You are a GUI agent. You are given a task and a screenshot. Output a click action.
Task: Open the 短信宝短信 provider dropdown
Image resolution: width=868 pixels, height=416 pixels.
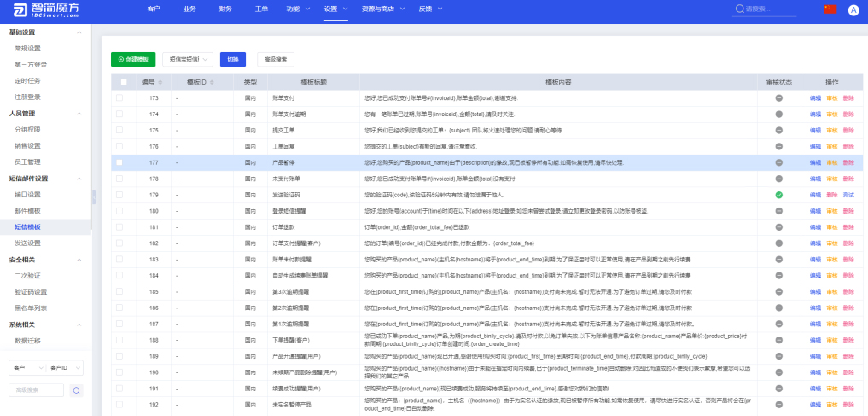(x=186, y=59)
